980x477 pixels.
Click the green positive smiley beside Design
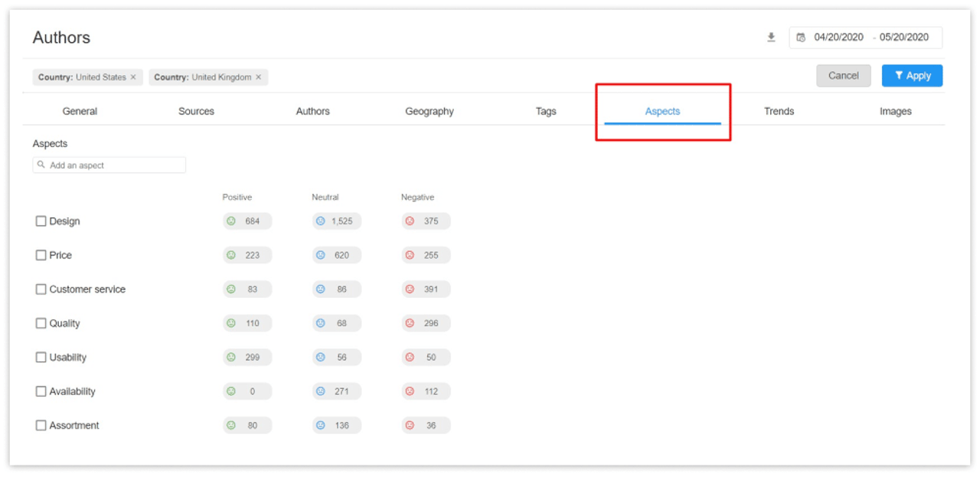tap(230, 221)
